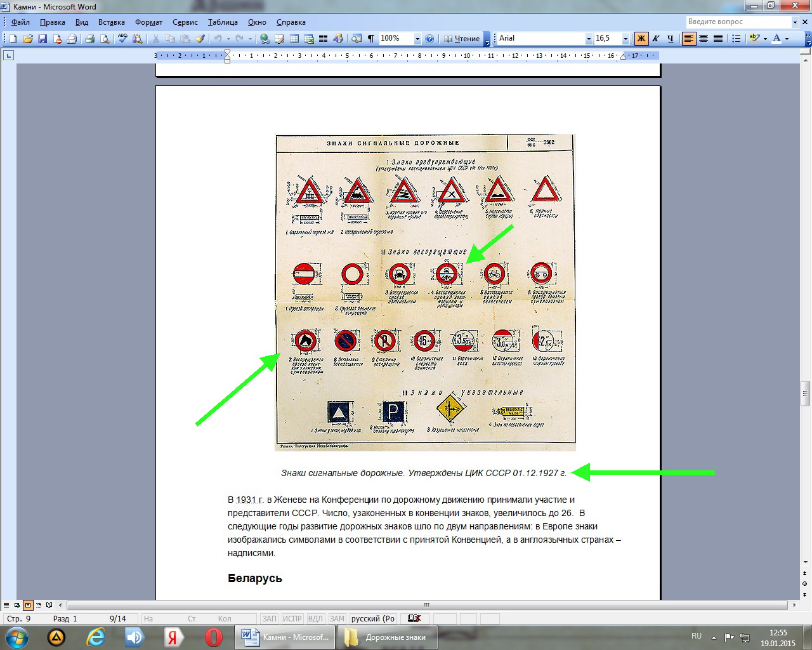Screen dimensions: 812x650
Task: Toggle bold formatting (Ж button)
Action: (641, 39)
